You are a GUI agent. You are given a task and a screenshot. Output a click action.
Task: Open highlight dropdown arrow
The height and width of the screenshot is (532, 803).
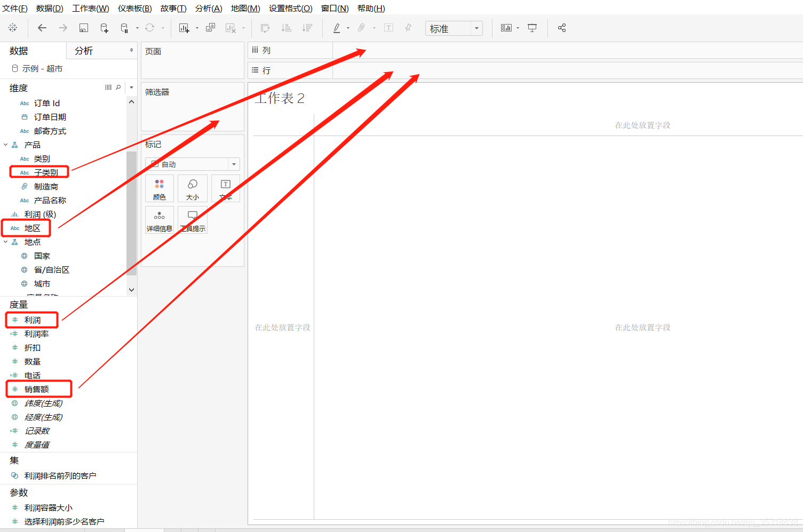click(348, 28)
